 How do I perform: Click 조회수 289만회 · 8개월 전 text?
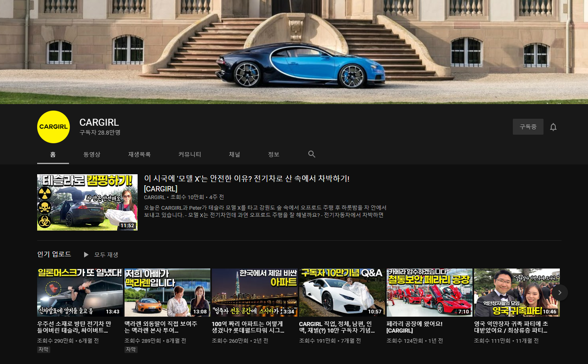tap(155, 341)
